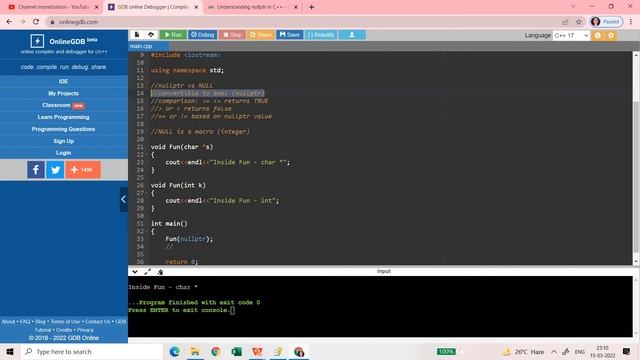Click the browser back arrow
This screenshot has width=640, height=360.
click(x=9, y=22)
